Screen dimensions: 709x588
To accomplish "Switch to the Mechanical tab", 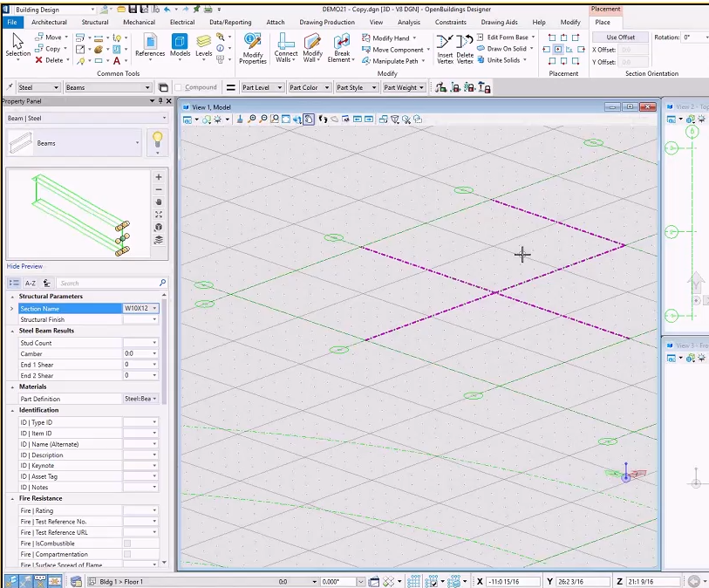I will [x=139, y=22].
